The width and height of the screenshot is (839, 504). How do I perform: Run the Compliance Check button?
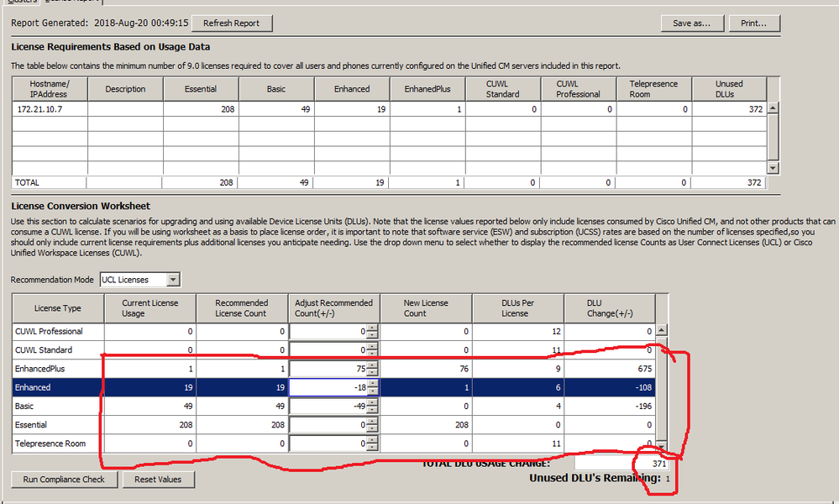(64, 480)
